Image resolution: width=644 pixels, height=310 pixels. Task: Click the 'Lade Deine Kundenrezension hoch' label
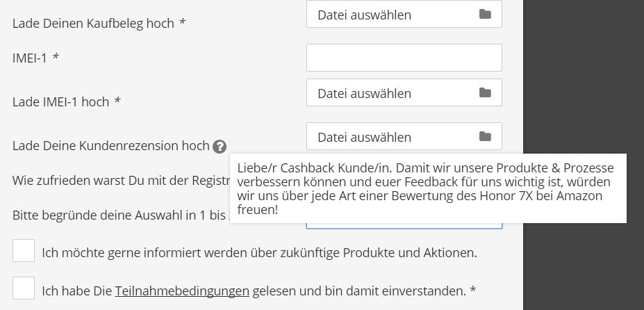click(x=111, y=145)
